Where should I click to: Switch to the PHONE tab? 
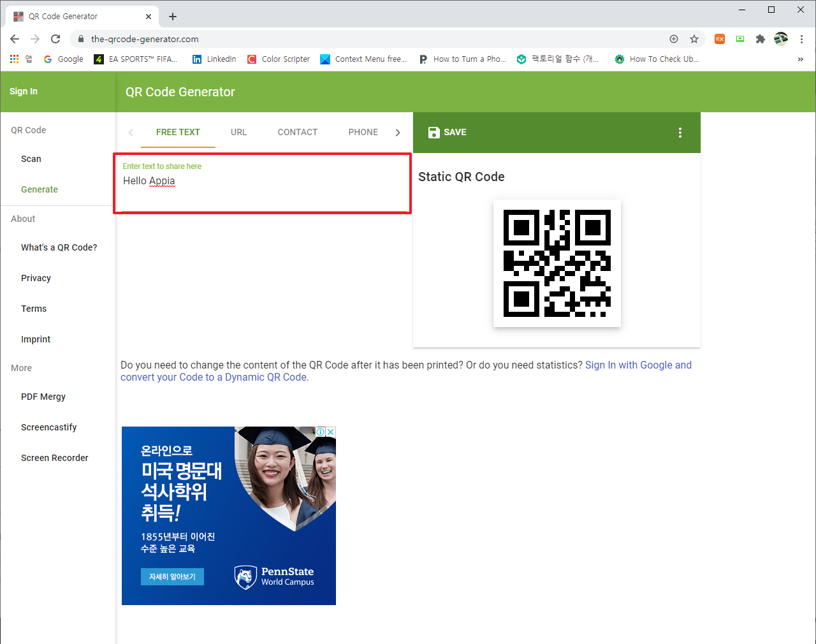tap(363, 132)
